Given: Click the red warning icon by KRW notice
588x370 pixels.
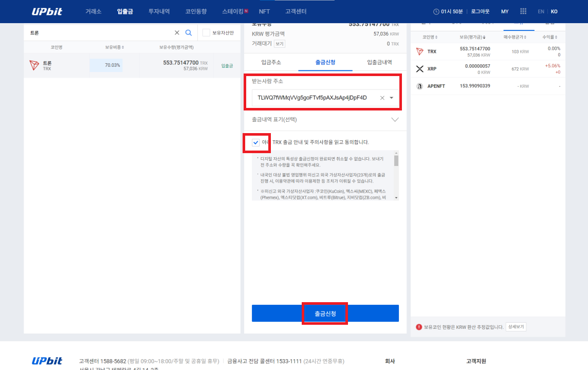Looking at the screenshot, I should click(x=419, y=327).
